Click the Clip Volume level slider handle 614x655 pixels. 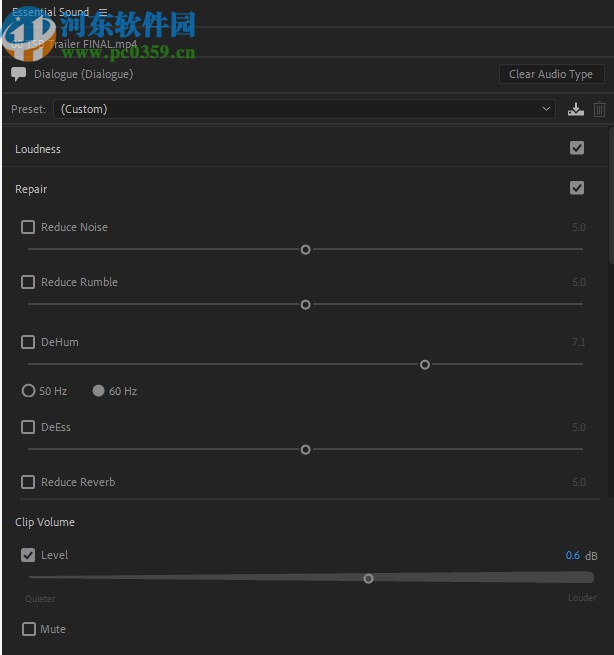tap(368, 579)
